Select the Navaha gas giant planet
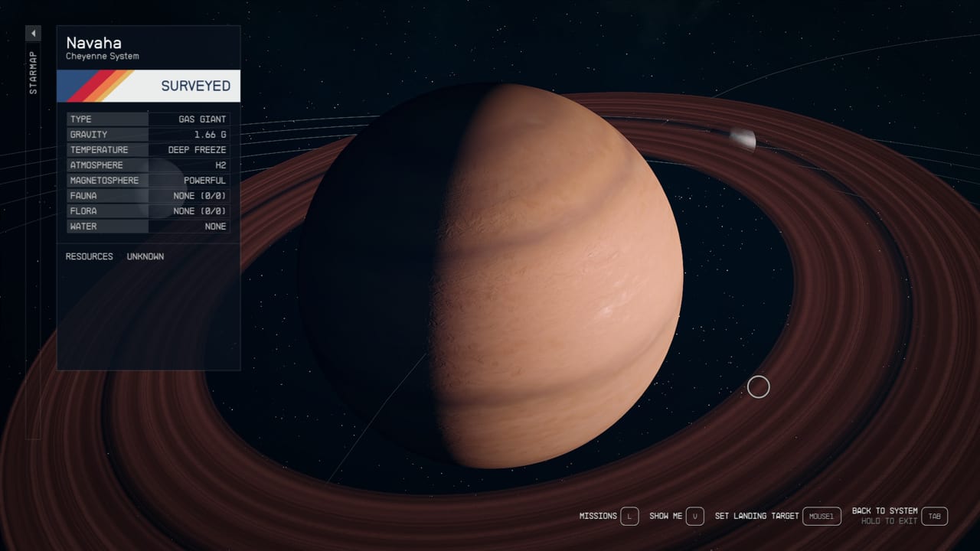This screenshot has height=551, width=980. (x=490, y=275)
